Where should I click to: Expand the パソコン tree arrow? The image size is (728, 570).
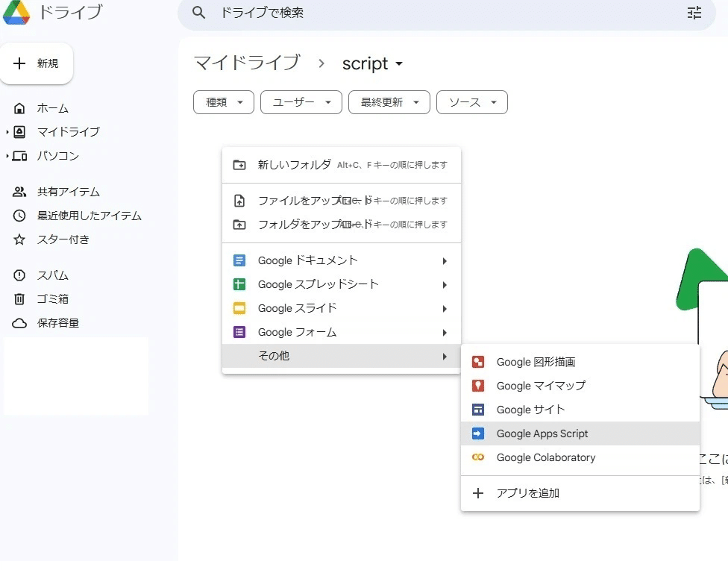point(7,156)
